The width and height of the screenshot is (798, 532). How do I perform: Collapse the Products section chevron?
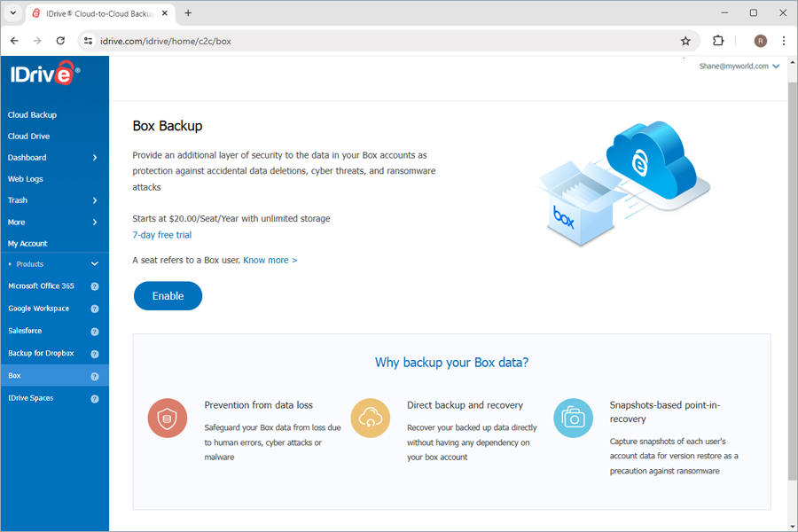pyautogui.click(x=94, y=263)
